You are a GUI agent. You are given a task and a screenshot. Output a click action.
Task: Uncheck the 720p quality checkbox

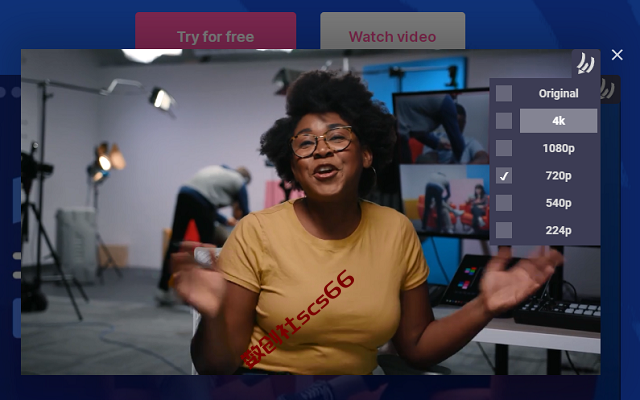pos(504,176)
